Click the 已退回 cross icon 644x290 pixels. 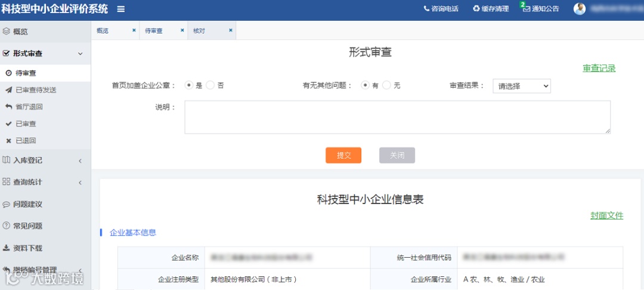pos(8,140)
